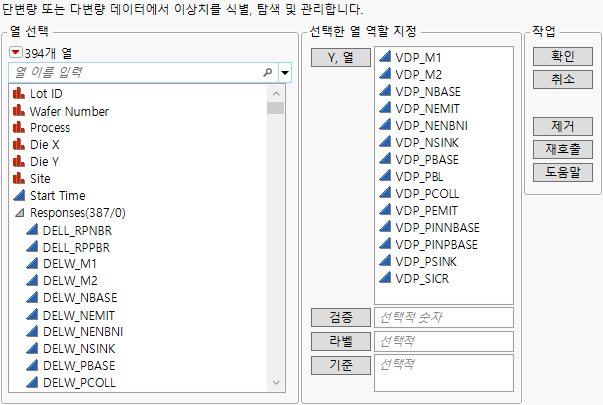Viewport: 603px width, 405px height.
Task: Click the 기준 role button
Action: pos(341,365)
